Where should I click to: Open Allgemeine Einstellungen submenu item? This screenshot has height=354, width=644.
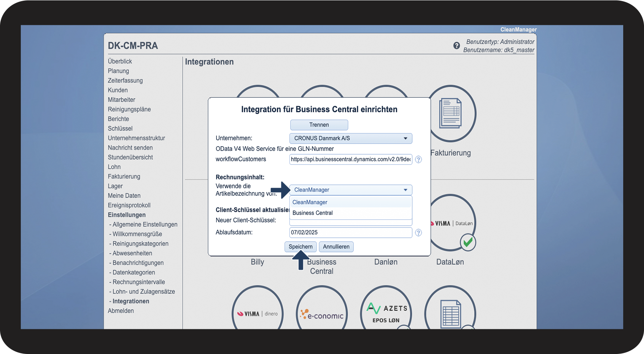click(x=145, y=225)
